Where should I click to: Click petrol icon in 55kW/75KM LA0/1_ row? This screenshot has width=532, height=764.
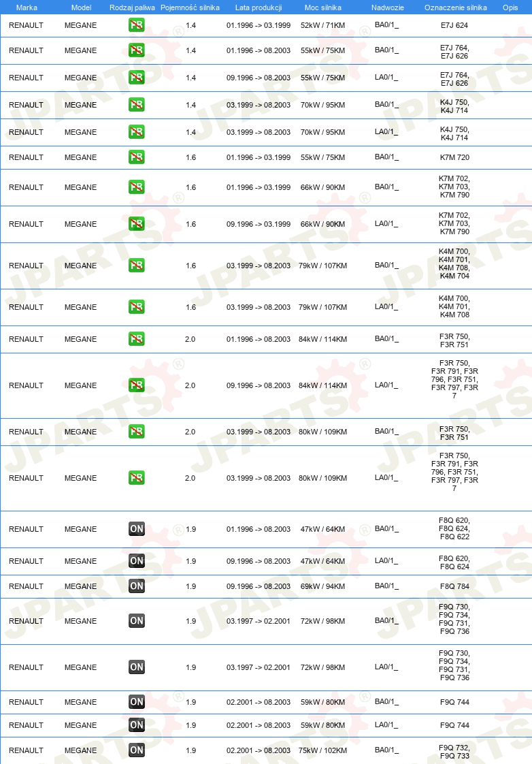[x=136, y=78]
